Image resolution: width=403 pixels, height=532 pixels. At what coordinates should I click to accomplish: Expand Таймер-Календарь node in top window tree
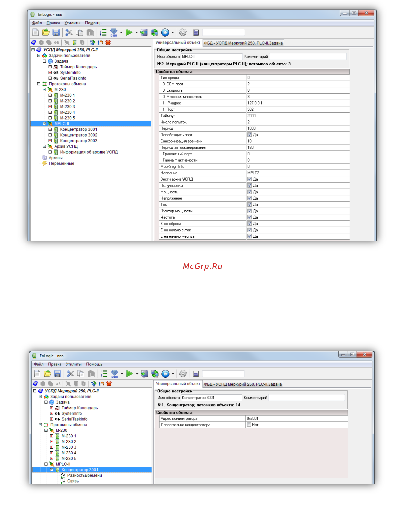tap(50, 67)
